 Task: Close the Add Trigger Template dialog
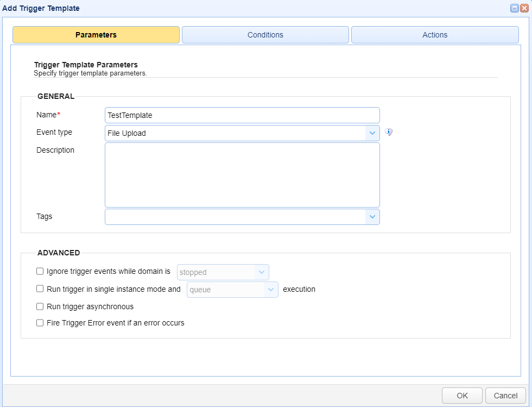[x=524, y=8]
